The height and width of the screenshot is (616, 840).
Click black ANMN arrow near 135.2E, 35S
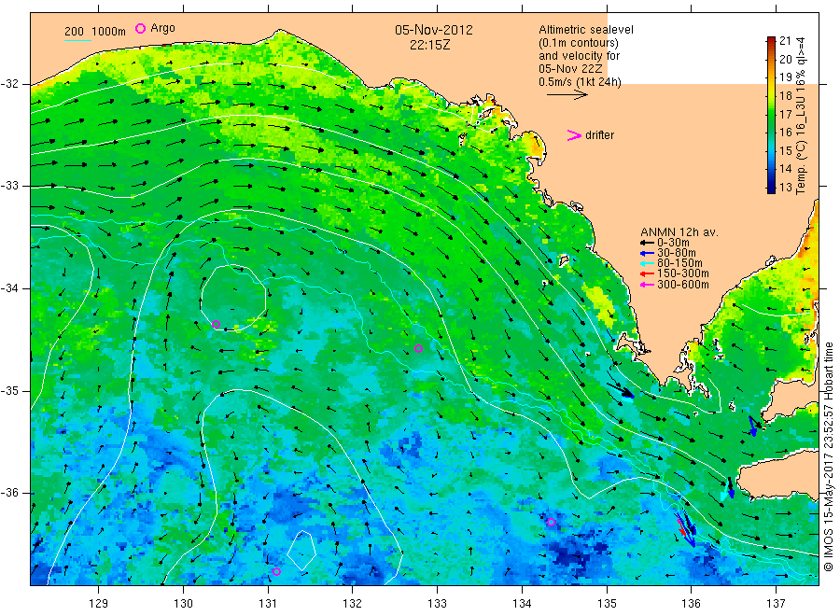tap(621, 390)
